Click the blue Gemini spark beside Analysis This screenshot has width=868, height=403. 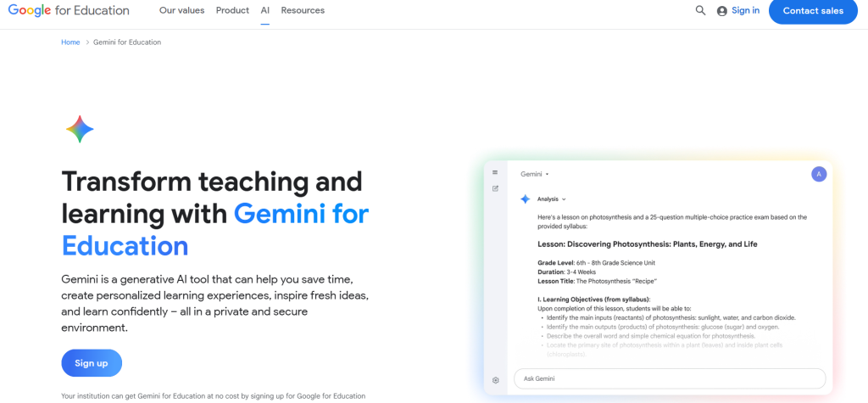pyautogui.click(x=525, y=199)
